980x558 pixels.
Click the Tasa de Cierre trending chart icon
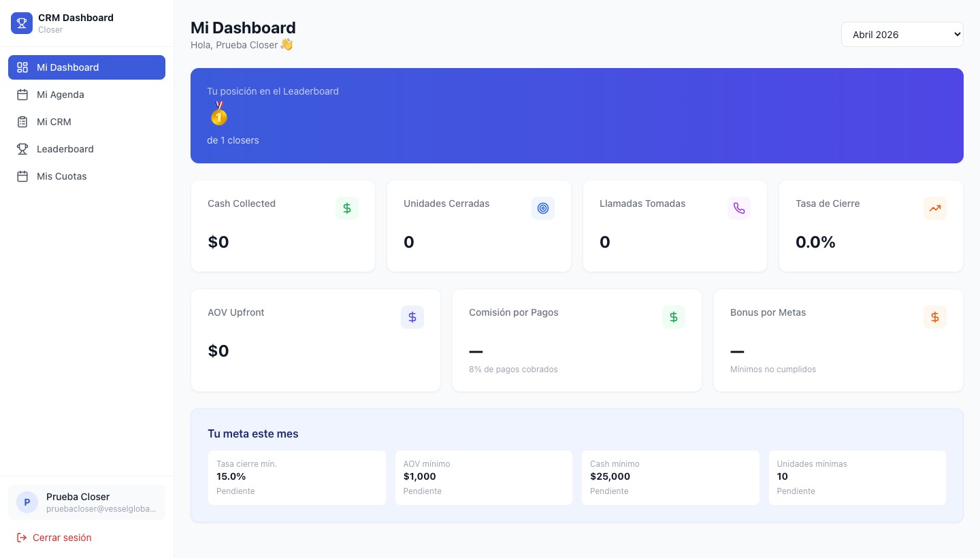click(935, 208)
